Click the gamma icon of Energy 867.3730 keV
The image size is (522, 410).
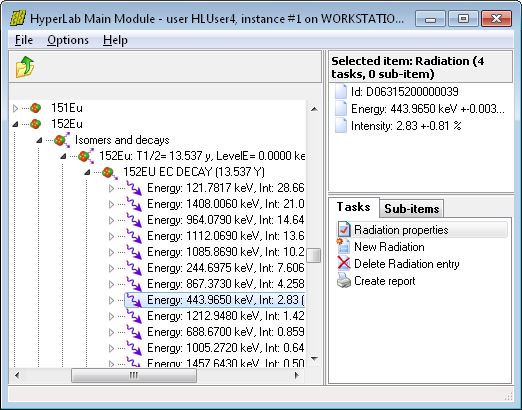click(x=134, y=284)
